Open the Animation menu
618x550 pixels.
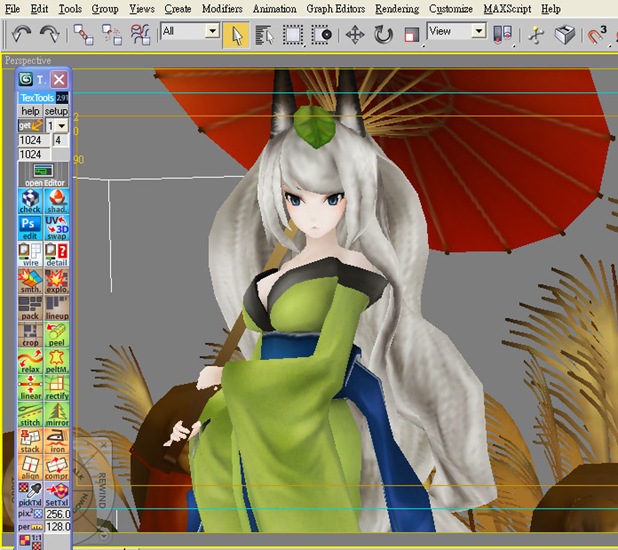274,9
